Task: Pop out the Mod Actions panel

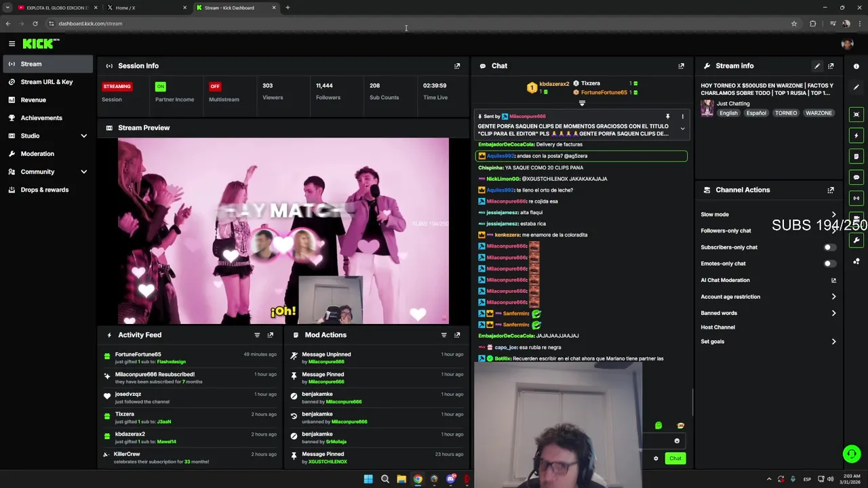Action: 457,335
